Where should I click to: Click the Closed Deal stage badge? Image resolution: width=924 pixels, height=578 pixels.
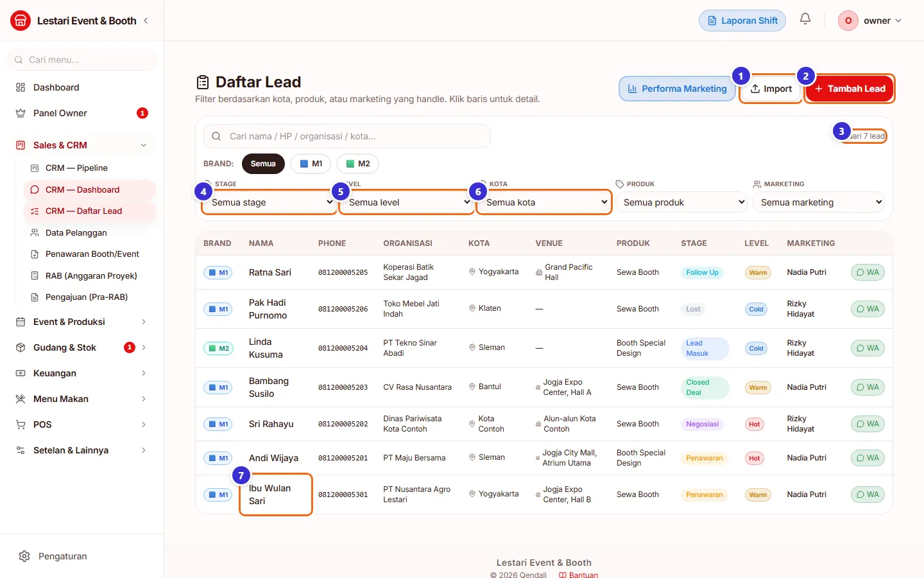(704, 387)
